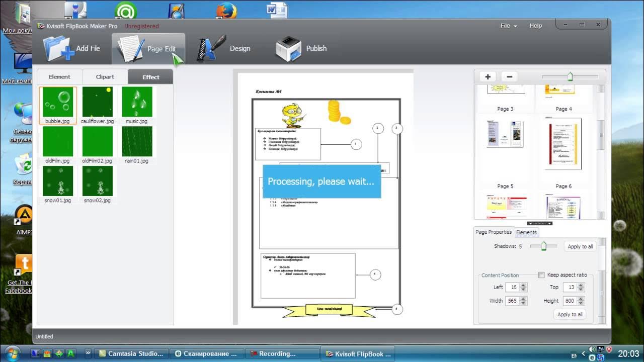The width and height of the screenshot is (644, 362).
Task: Zoom out thumbnails with minus button
Action: point(509,76)
